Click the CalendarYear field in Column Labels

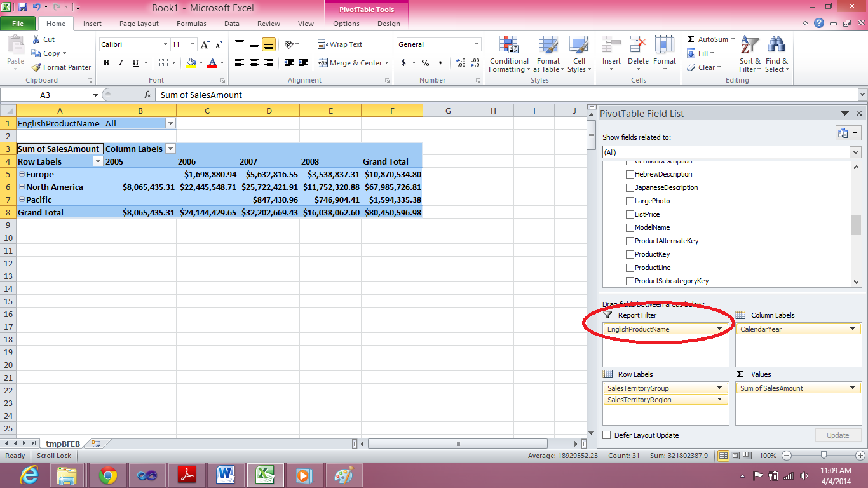pyautogui.click(x=798, y=329)
